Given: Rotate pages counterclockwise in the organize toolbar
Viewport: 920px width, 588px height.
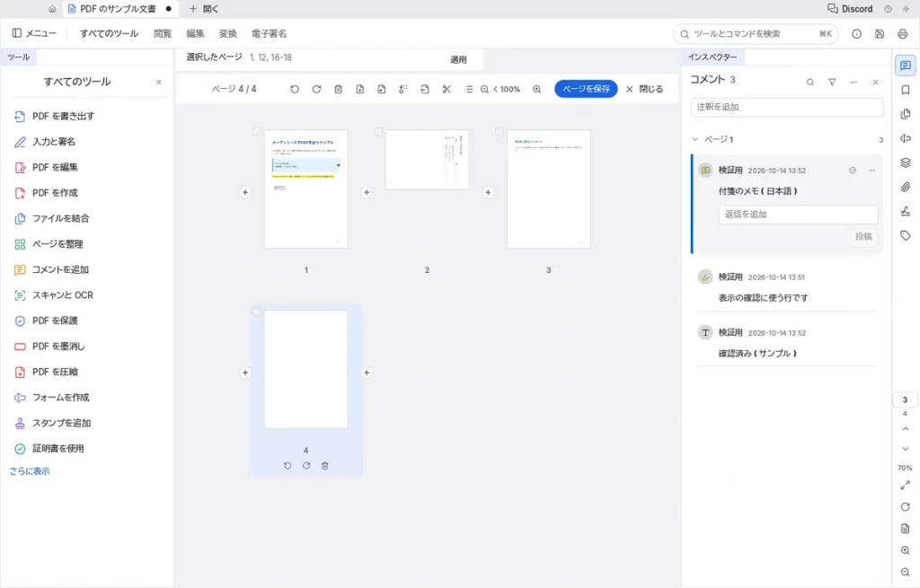Looking at the screenshot, I should (295, 89).
